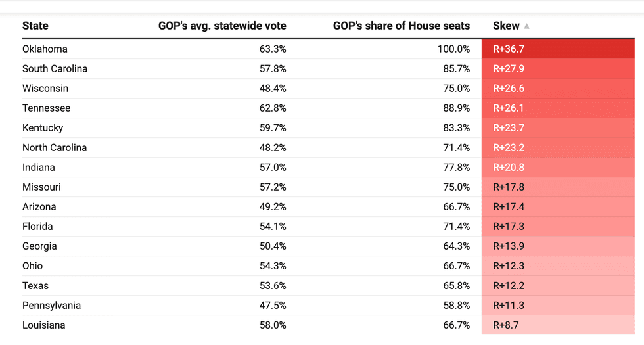Screen dimensions: 644x345
Task: Select the Louisiana state cell
Action: click(43, 325)
